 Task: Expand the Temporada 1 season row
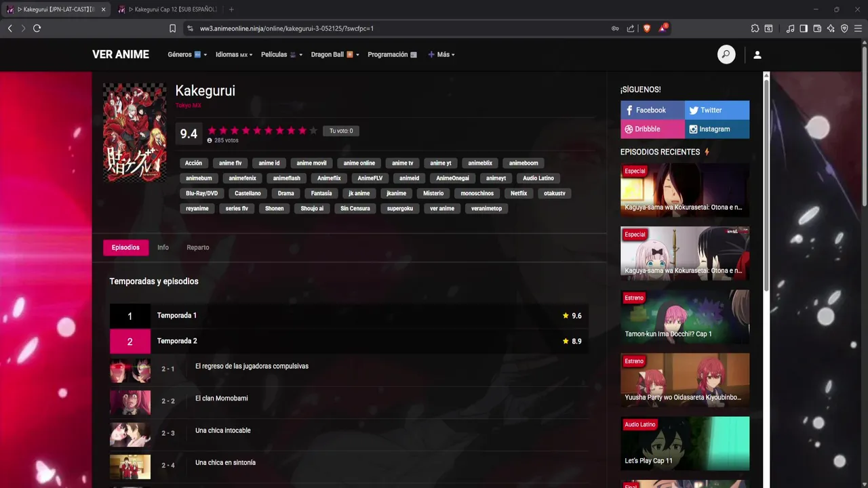(x=349, y=316)
